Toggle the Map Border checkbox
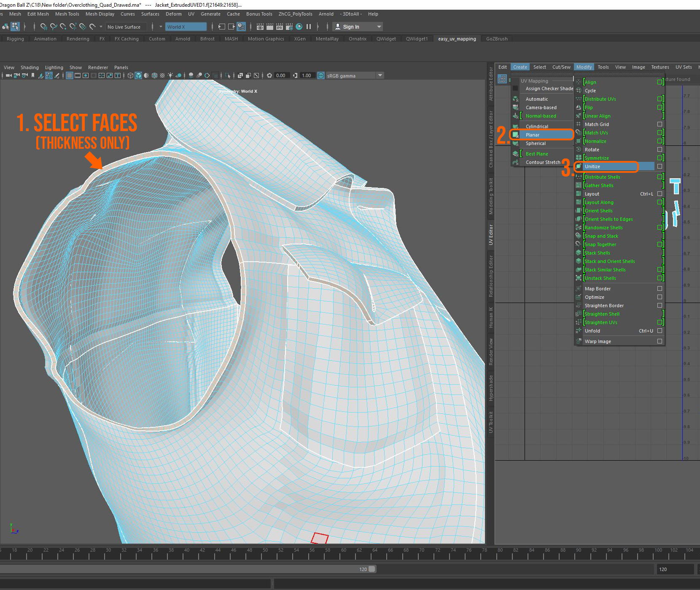The width and height of the screenshot is (700, 590). (660, 289)
